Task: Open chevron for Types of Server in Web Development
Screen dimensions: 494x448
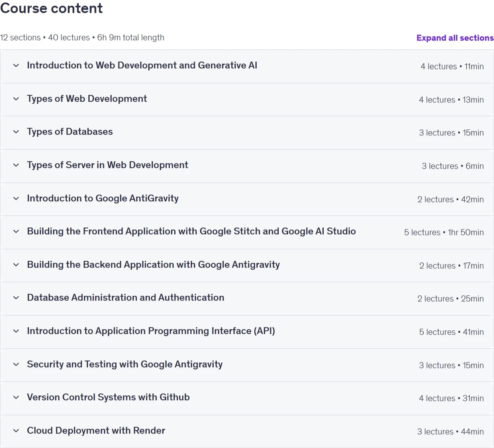Action: pos(16,165)
